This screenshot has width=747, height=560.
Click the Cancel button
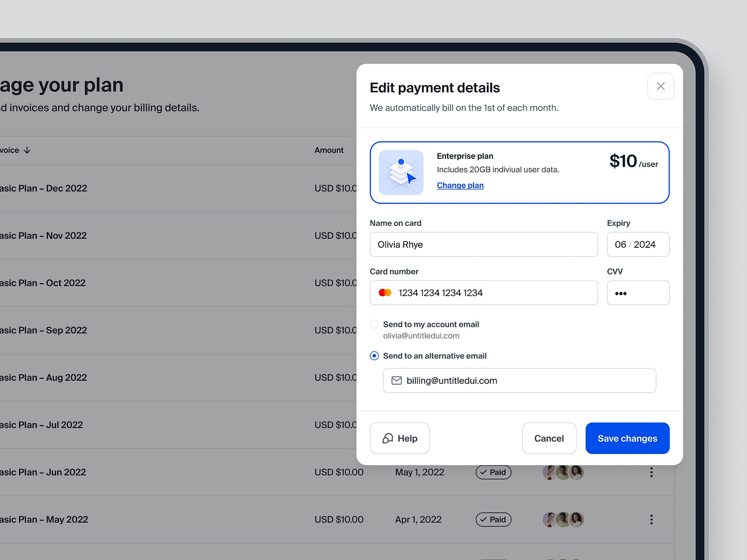click(549, 438)
